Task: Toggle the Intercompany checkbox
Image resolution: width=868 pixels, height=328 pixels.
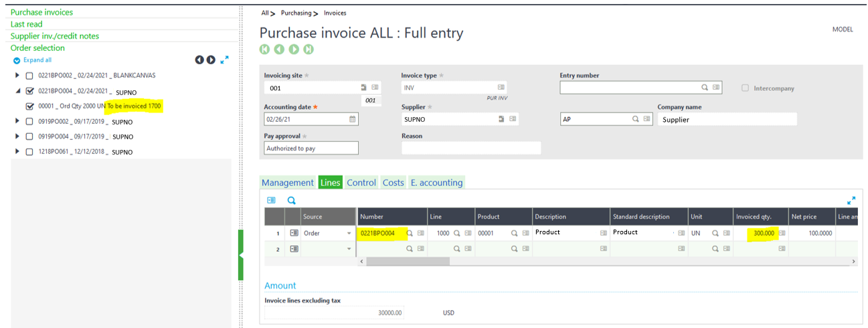Action: coord(745,88)
